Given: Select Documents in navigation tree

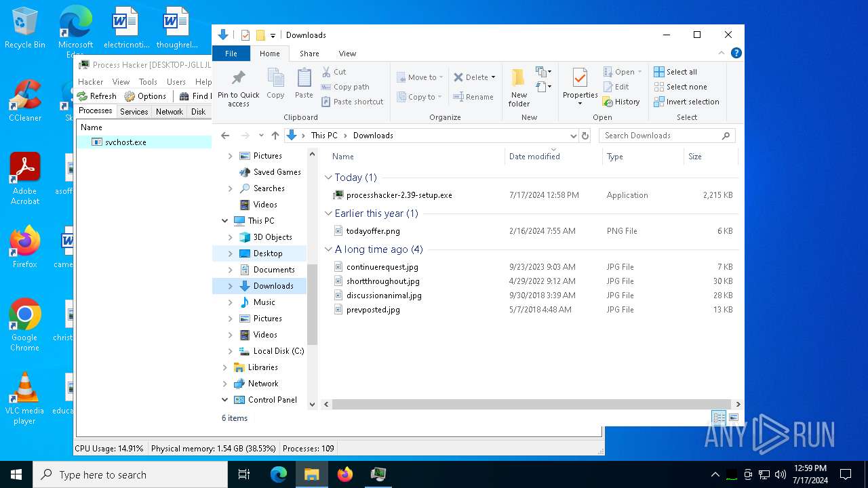Looking at the screenshot, I should (x=273, y=270).
